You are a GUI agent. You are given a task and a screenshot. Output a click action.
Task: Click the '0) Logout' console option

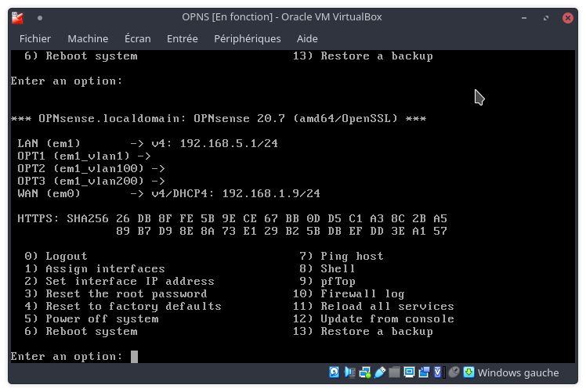[x=56, y=256]
